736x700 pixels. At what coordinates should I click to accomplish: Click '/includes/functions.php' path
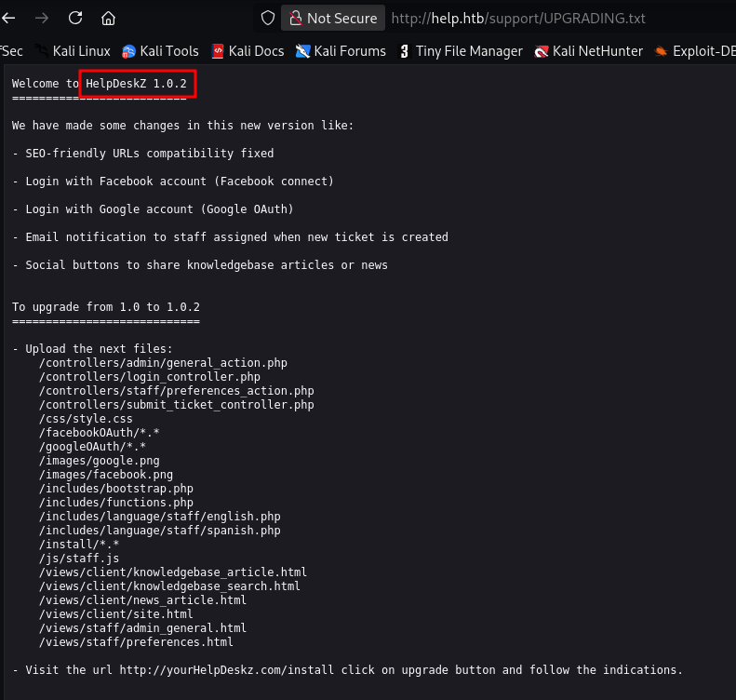[116, 503]
